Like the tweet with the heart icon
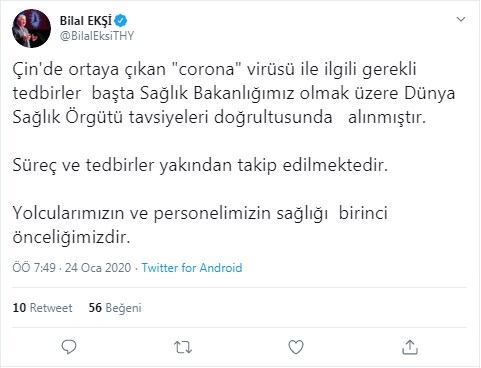This screenshot has height=368, width=481. (296, 347)
